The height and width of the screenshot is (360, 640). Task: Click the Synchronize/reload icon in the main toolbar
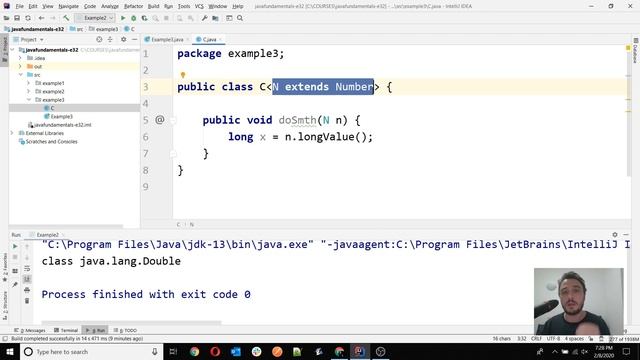(28, 18)
